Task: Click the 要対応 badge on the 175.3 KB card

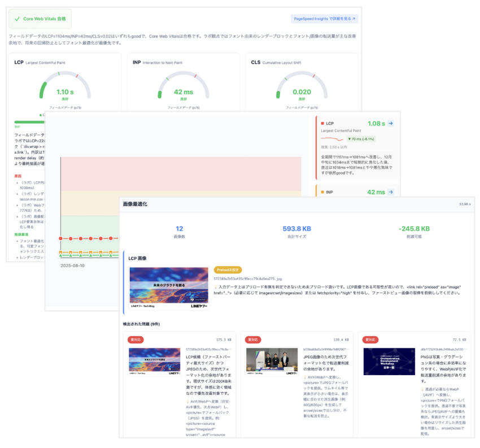Action: (136, 340)
